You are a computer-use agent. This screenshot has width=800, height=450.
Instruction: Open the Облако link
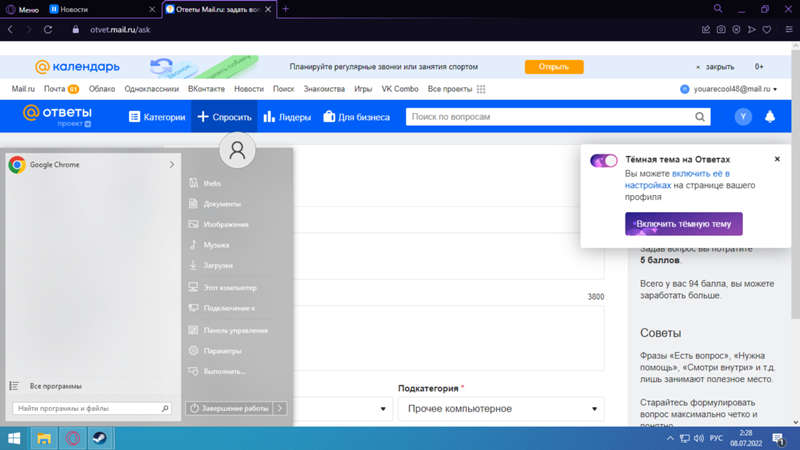102,89
